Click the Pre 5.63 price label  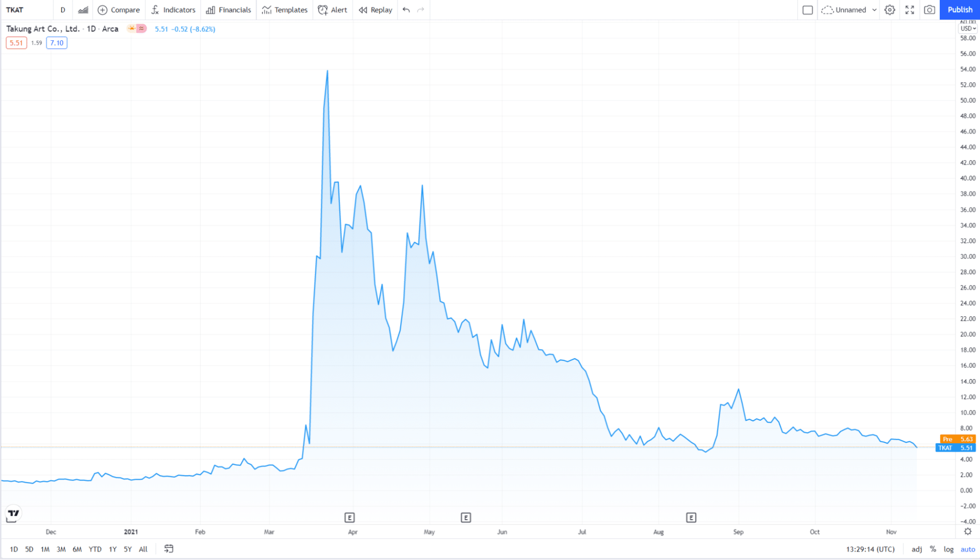(958, 439)
